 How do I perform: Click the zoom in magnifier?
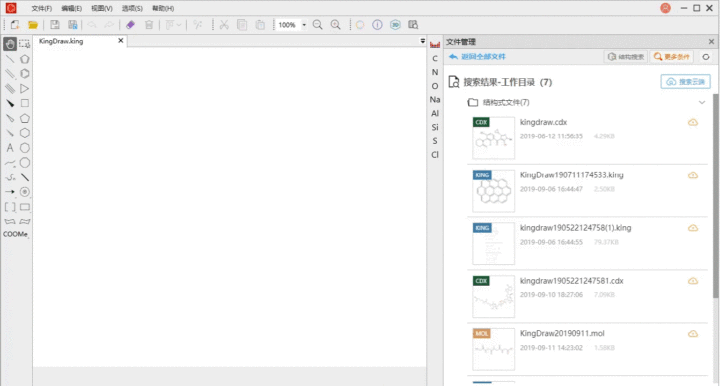coord(336,25)
